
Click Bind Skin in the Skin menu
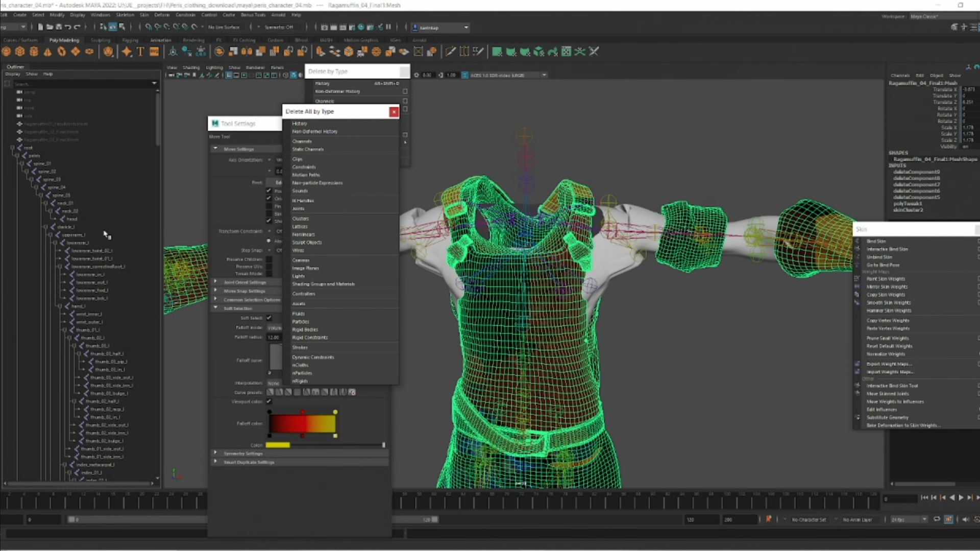pos(876,241)
